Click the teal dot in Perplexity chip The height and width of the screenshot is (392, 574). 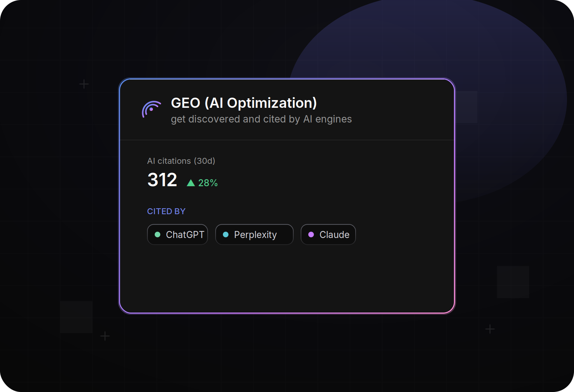click(226, 234)
